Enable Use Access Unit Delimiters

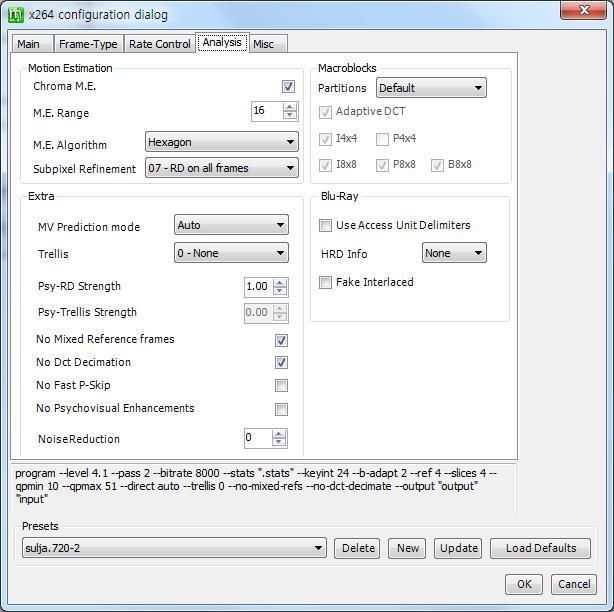click(x=325, y=225)
